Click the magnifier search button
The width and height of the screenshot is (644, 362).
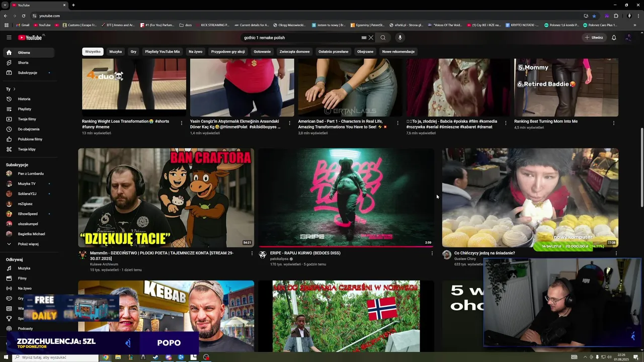point(383,38)
